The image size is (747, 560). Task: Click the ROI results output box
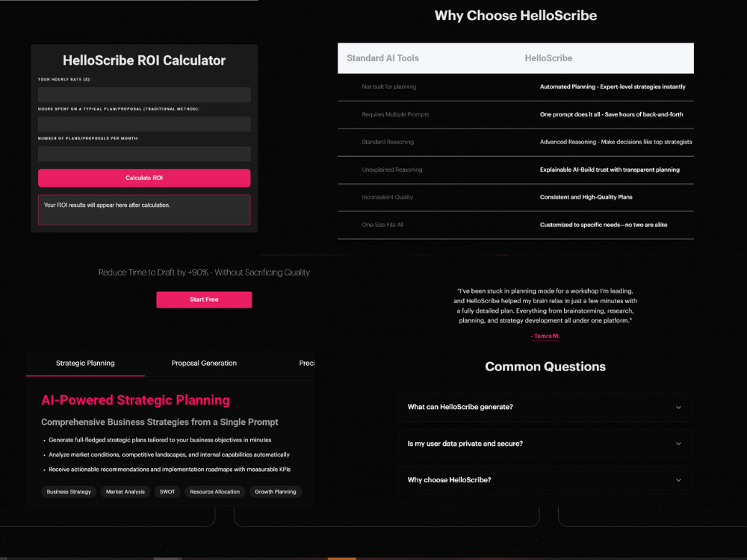(144, 210)
